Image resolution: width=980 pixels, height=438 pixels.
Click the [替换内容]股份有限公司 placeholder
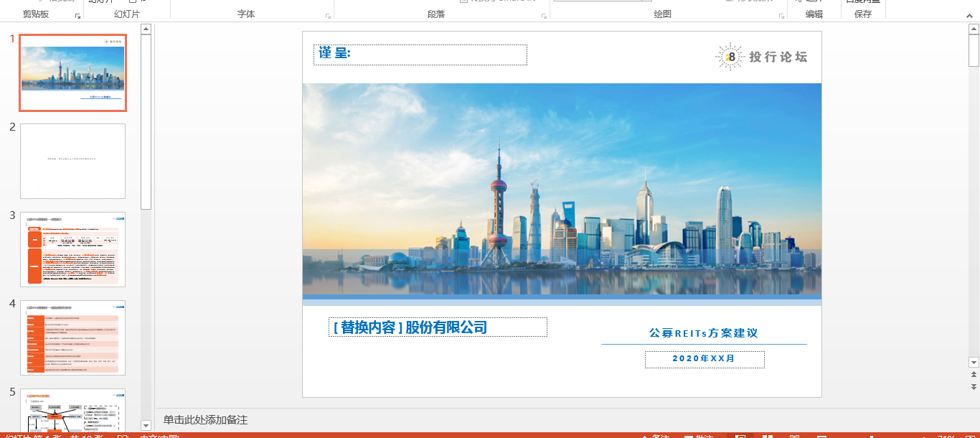[x=437, y=327]
